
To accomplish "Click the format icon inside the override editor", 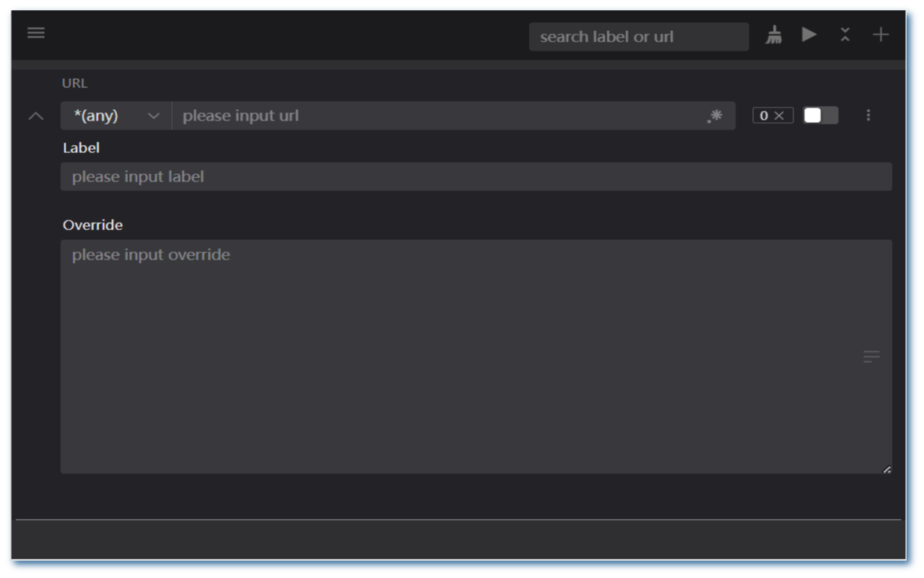I will (x=871, y=355).
